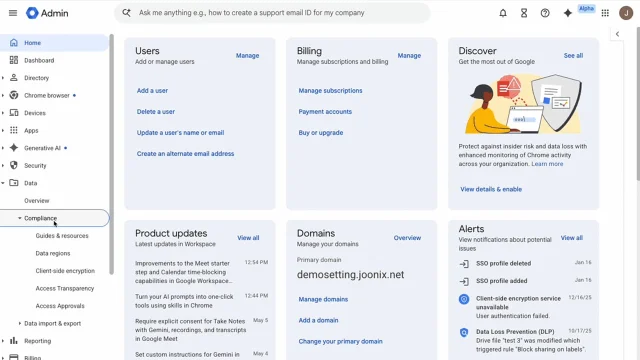The image size is (640, 360).
Task: Click the sidebar vertical scrollbar
Action: click(x=111, y=154)
